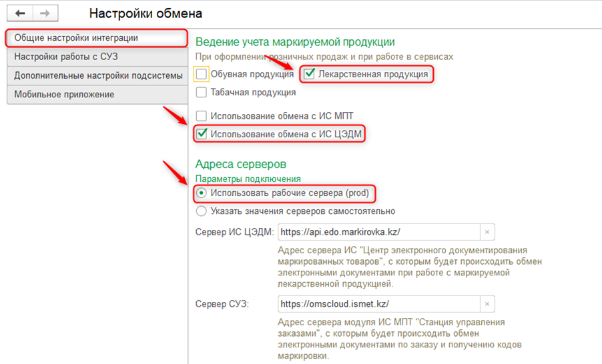Image resolution: width=602 pixels, height=364 pixels.
Task: Switch to Настройки работы с СУЗ
Action: coord(95,57)
